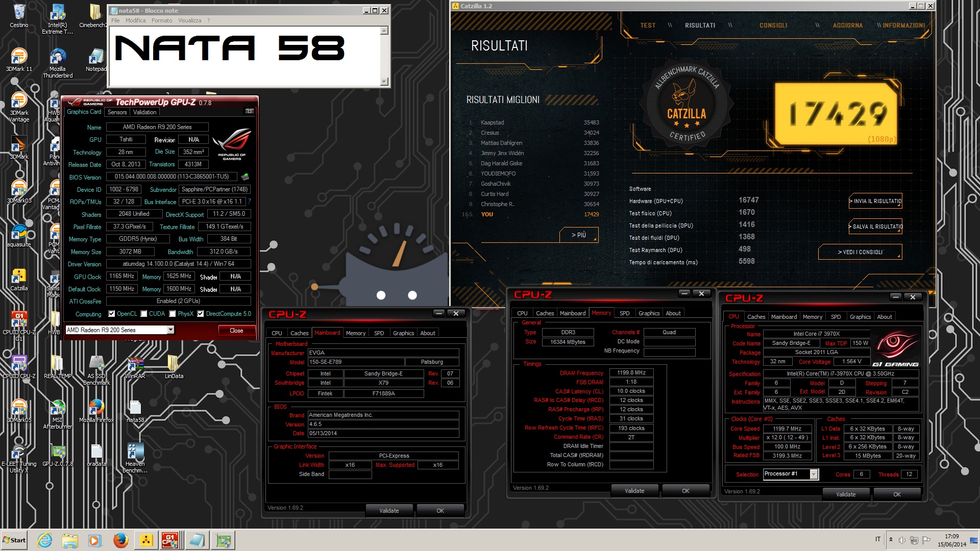Launch 3DMark Vantage desktop shortcut
Image resolution: width=980 pixels, height=551 pixels.
pos(19,107)
